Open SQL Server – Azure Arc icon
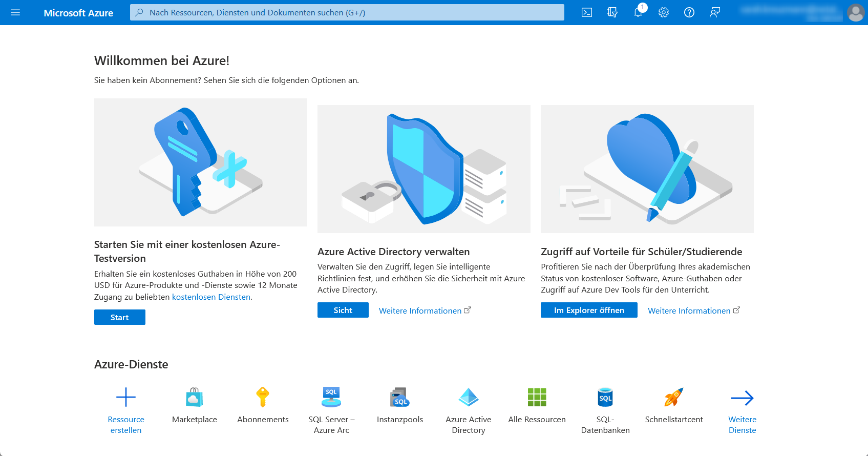Viewport: 868px width, 456px height. point(331,397)
